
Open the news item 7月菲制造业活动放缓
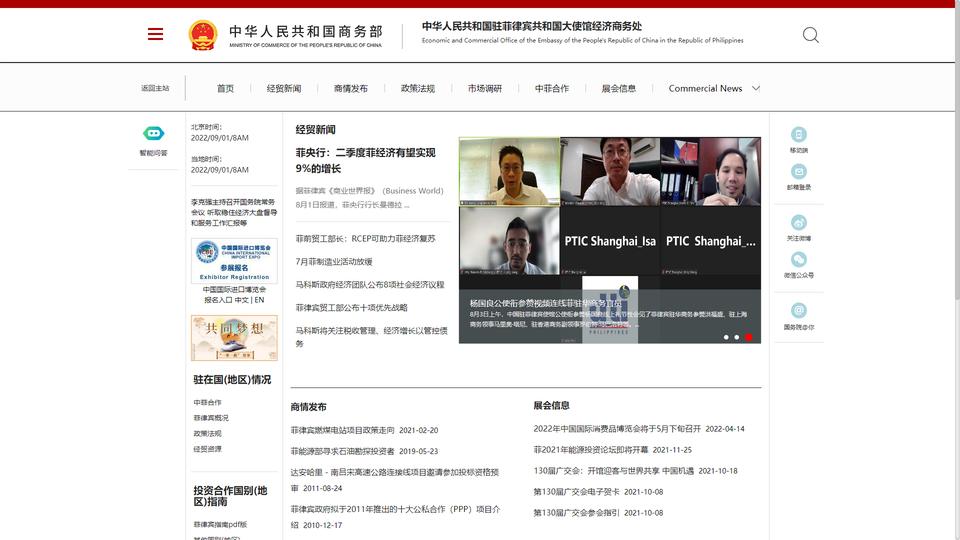334,261
